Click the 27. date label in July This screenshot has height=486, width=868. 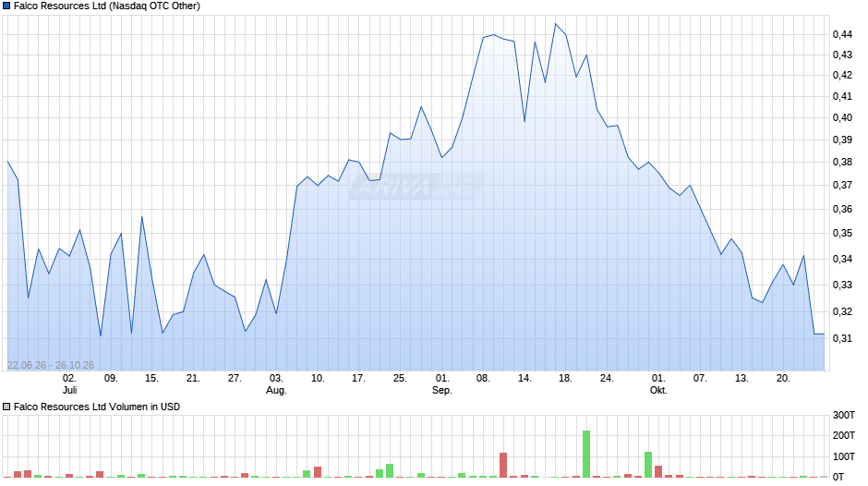(235, 379)
